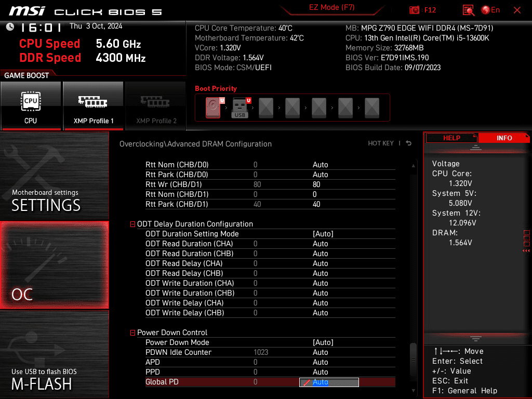Open the Motherboard SETTINGS section
Viewport: 532px width, 399px height.
click(55, 176)
